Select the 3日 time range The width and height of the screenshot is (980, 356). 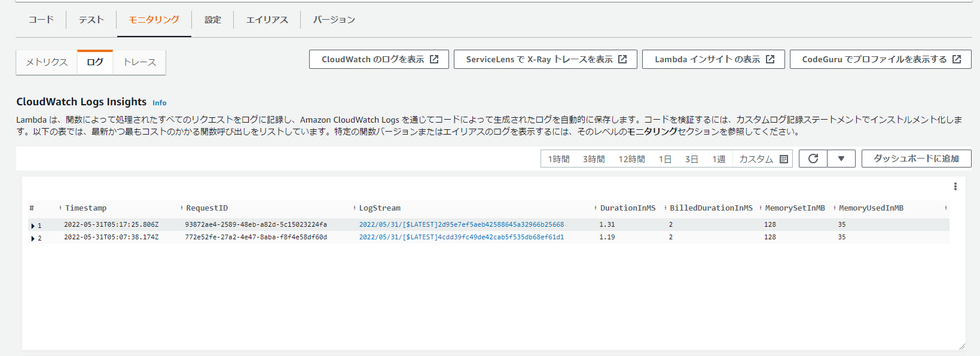(x=691, y=159)
